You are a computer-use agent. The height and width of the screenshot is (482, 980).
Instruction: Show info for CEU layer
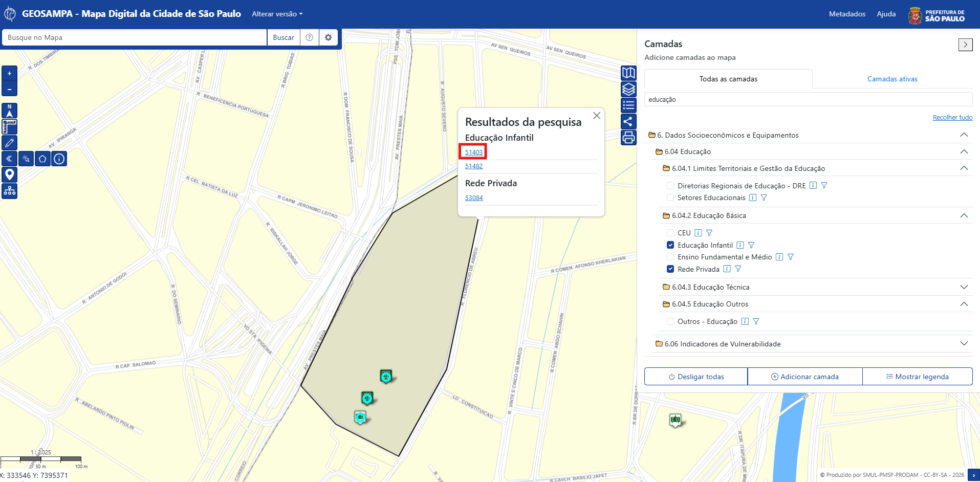point(698,233)
